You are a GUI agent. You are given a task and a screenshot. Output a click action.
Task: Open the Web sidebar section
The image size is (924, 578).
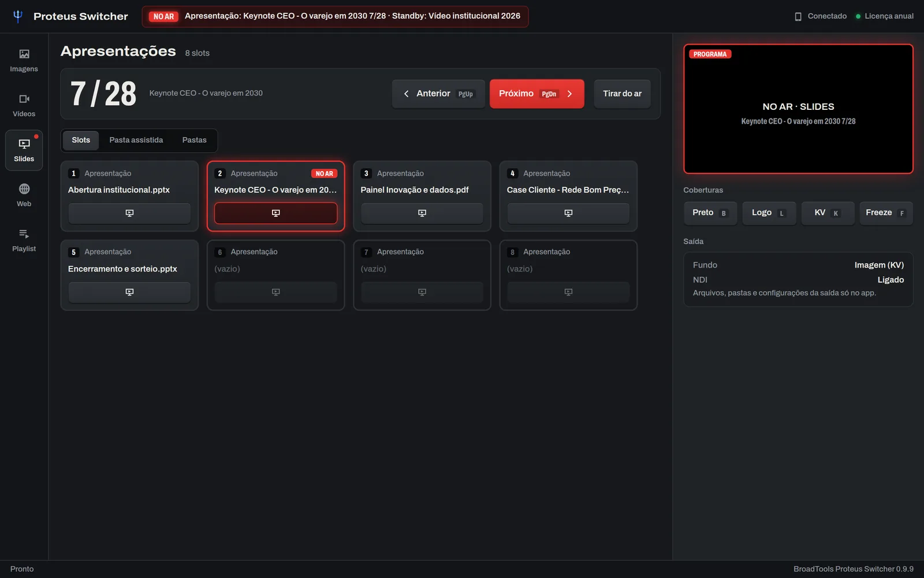pyautogui.click(x=24, y=195)
